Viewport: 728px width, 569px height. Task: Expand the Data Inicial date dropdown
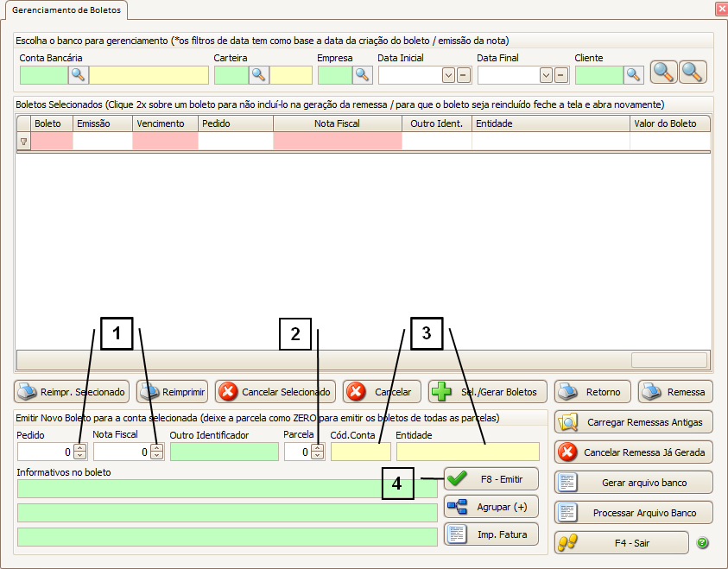(448, 75)
